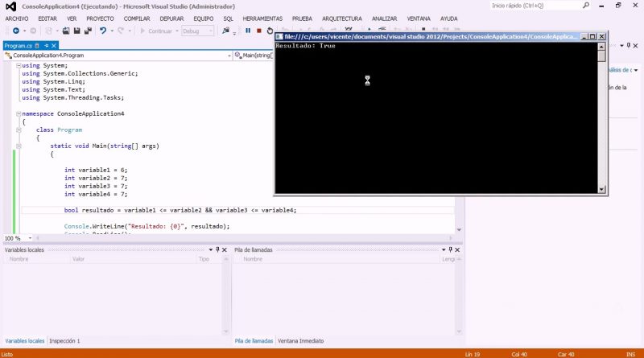Collapse the class Program block

[x=19, y=130]
